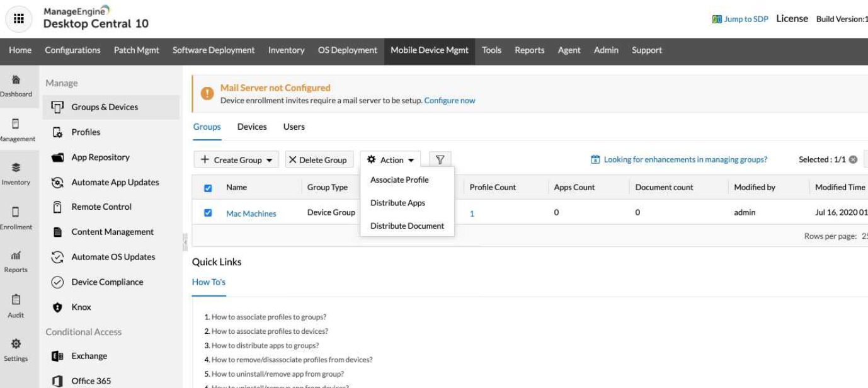
Task: Uncheck the Mac Machines row checkbox
Action: point(208,213)
